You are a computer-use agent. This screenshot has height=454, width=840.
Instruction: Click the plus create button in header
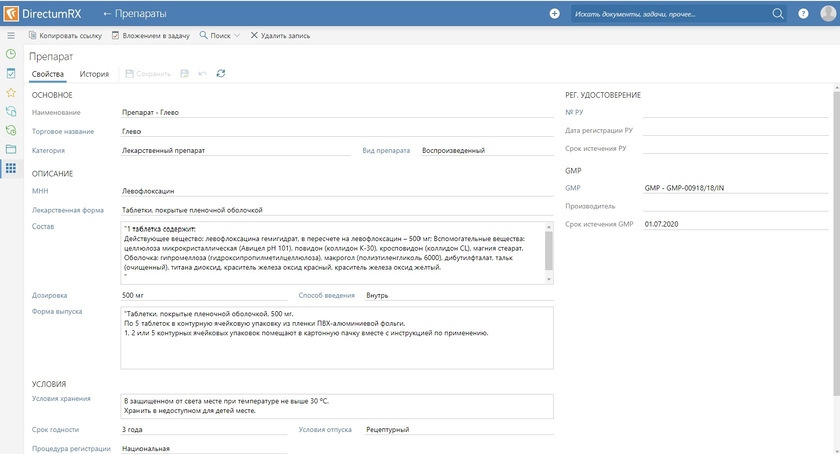click(555, 13)
